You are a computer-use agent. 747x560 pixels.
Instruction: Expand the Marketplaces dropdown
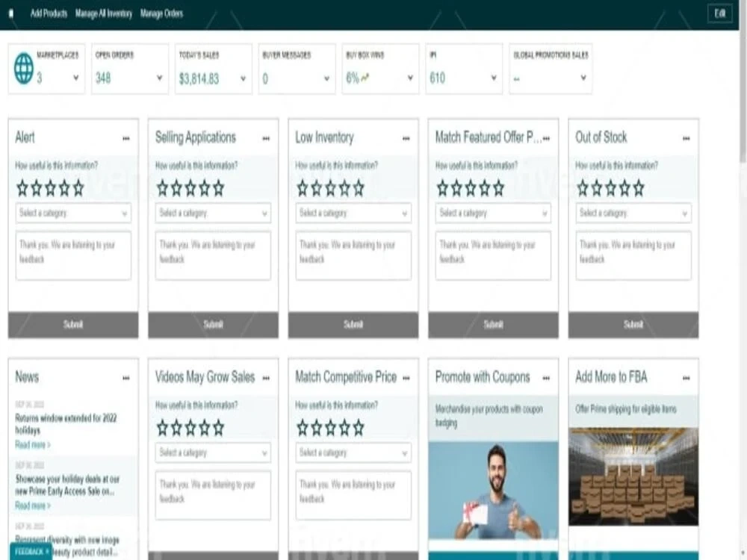tap(75, 78)
